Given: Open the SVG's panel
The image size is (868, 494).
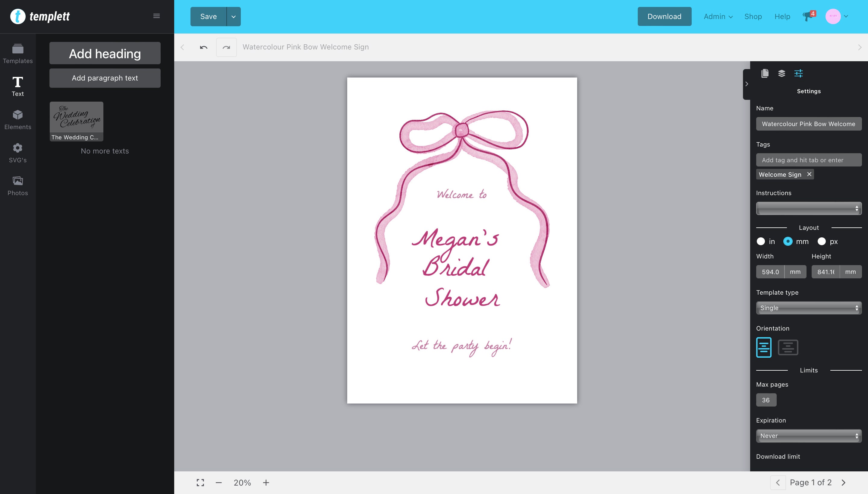Looking at the screenshot, I should click(17, 153).
